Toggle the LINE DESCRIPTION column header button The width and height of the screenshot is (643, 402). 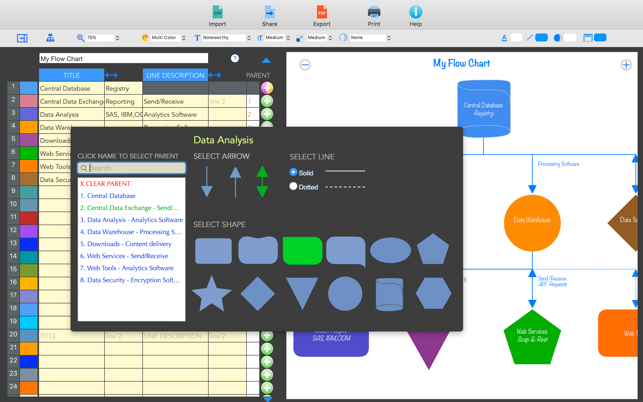[175, 75]
